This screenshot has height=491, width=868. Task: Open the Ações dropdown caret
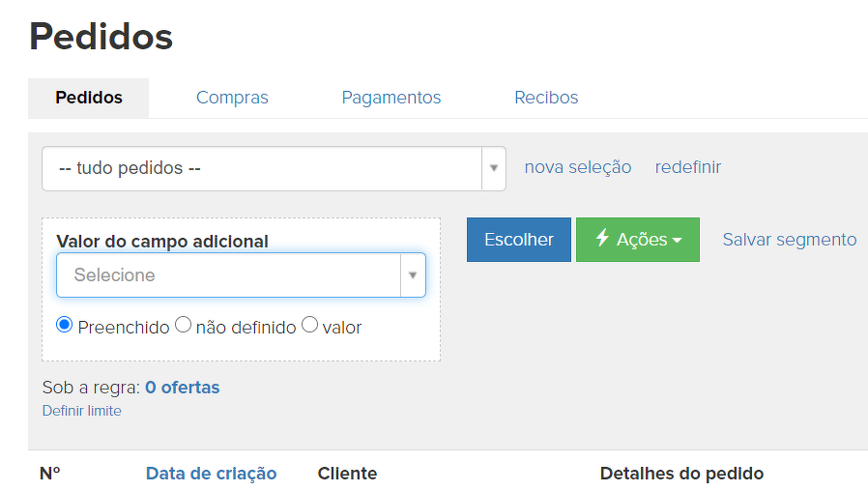(678, 241)
